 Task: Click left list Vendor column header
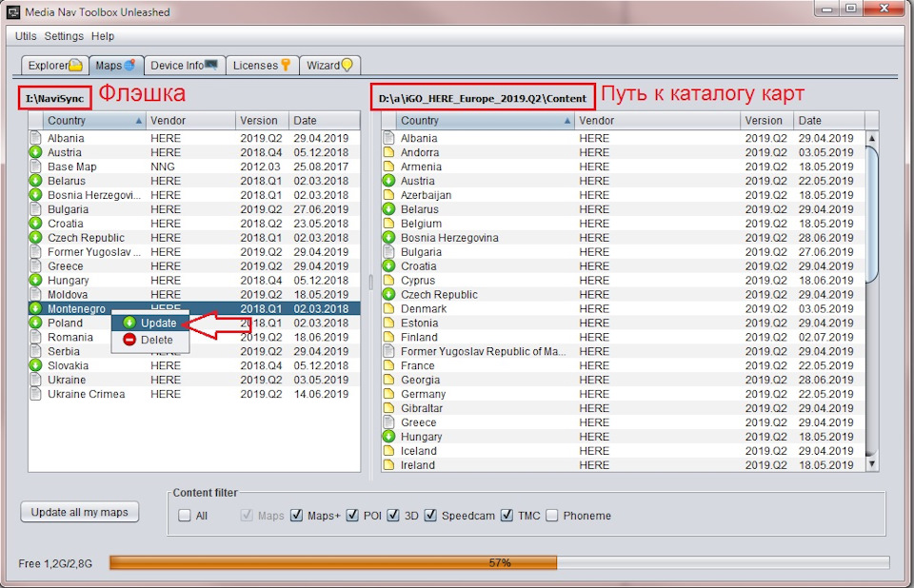[190, 121]
